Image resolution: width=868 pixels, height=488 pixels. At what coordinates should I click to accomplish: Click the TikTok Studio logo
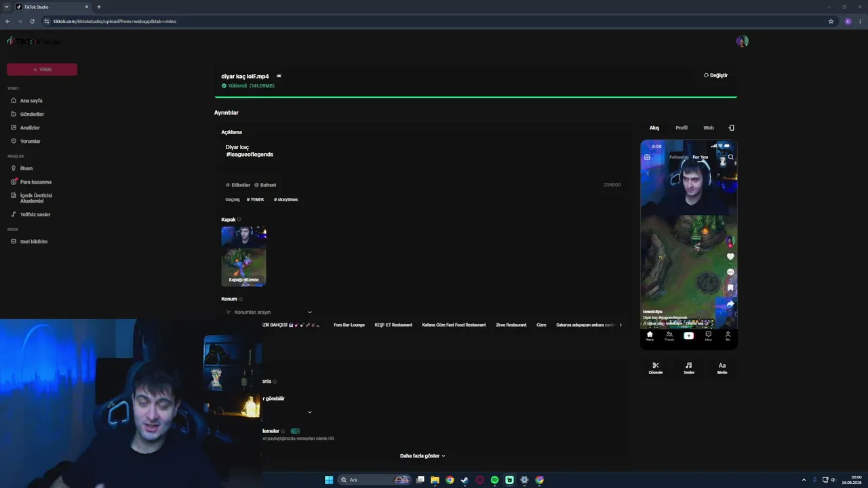[x=34, y=41]
